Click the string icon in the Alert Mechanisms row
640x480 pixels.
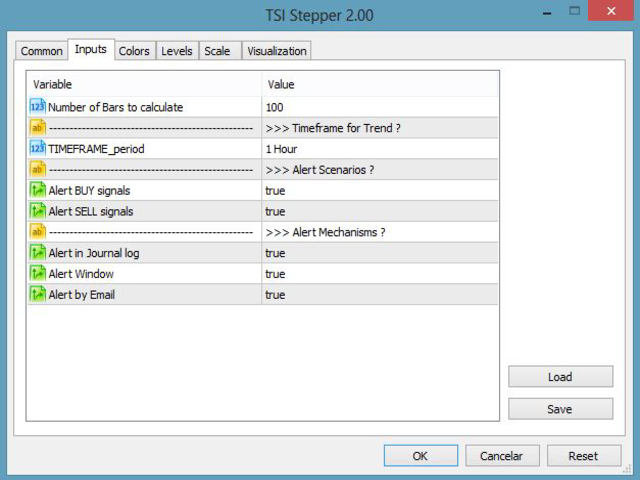pyautogui.click(x=38, y=232)
